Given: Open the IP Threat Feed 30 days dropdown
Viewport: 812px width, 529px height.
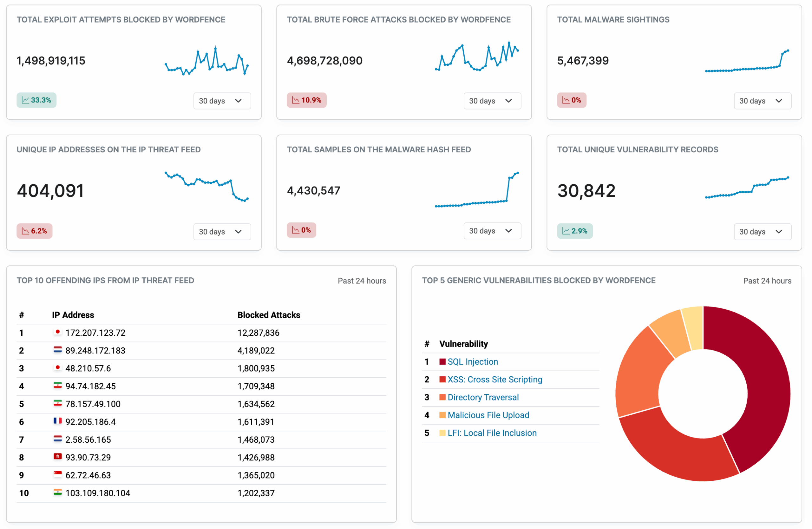Looking at the screenshot, I should click(222, 232).
